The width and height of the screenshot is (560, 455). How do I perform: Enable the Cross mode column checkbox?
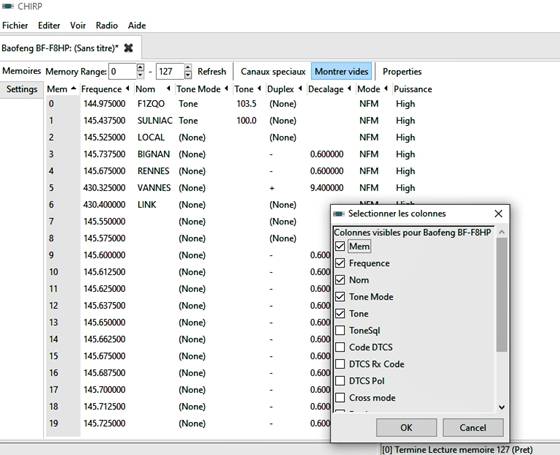coord(340,398)
